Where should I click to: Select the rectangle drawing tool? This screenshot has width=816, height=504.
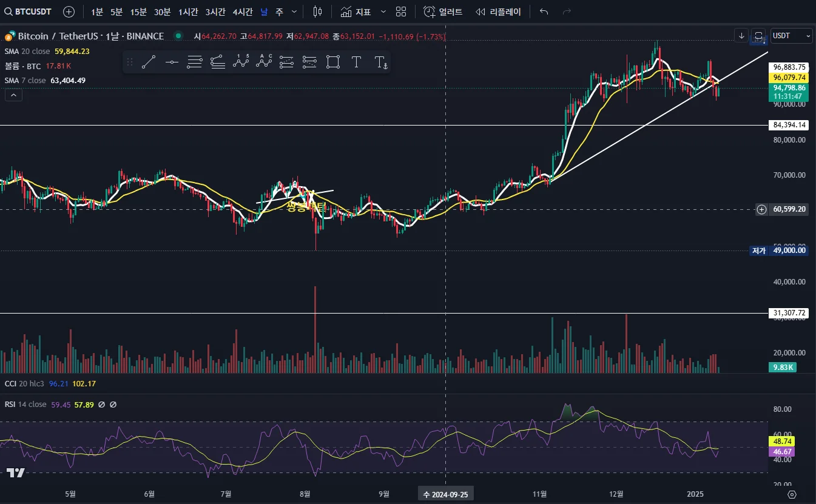(333, 61)
